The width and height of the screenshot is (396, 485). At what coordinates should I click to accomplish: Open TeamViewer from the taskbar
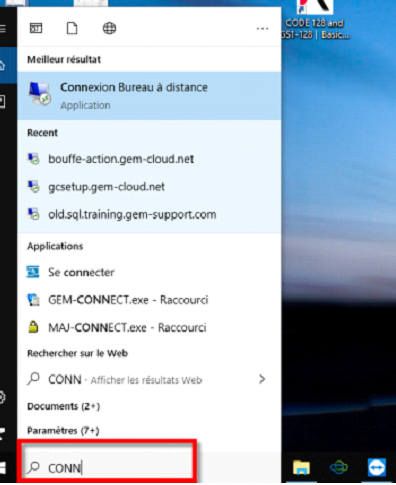pos(377,467)
